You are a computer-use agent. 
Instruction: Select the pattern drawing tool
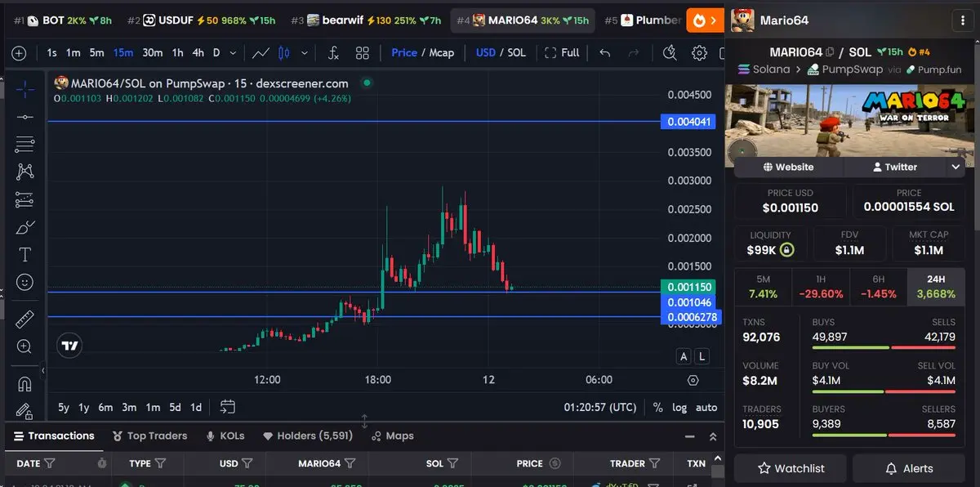point(25,172)
